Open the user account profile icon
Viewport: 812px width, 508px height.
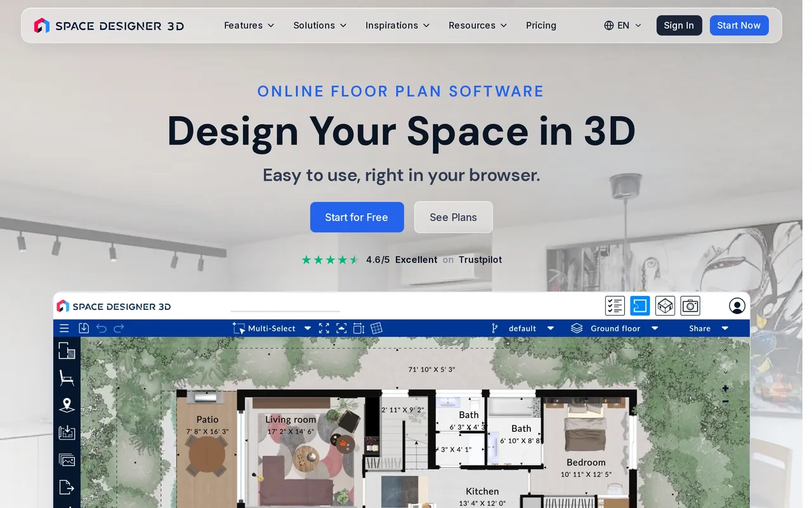click(737, 306)
